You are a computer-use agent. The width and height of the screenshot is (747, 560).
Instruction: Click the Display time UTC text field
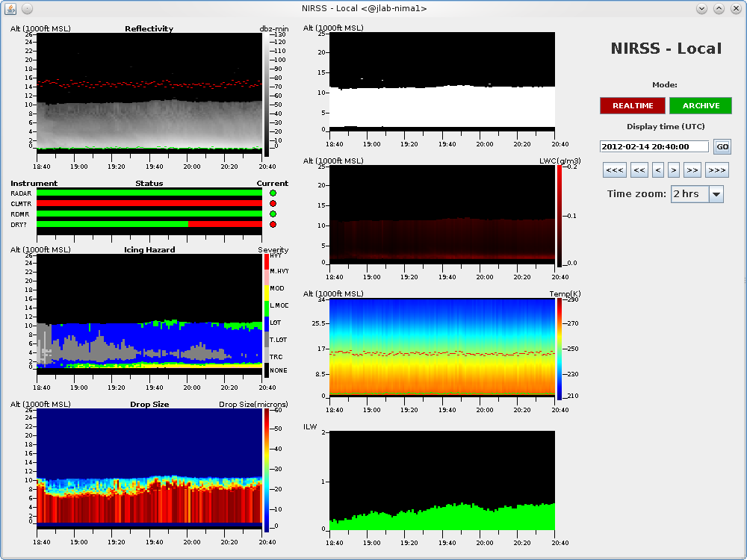pos(654,147)
